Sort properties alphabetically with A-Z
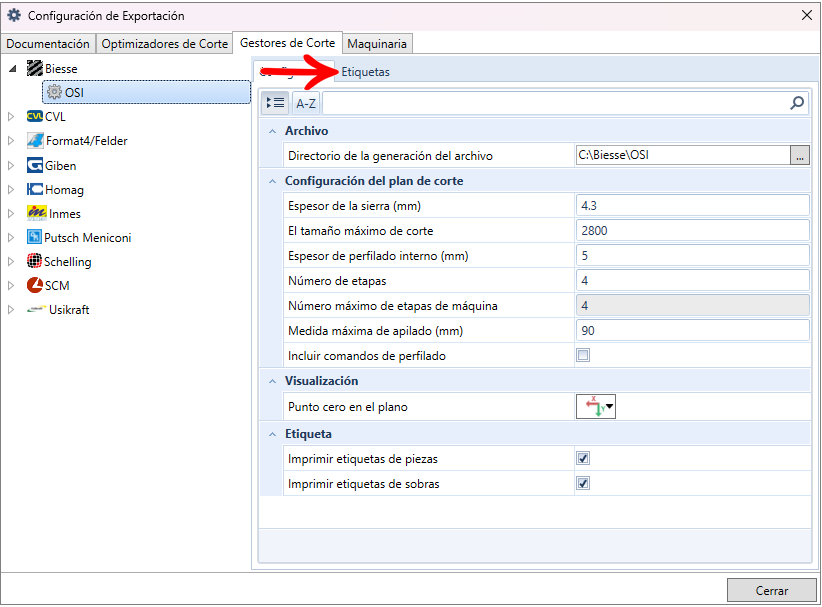The image size is (822, 607). [x=306, y=103]
